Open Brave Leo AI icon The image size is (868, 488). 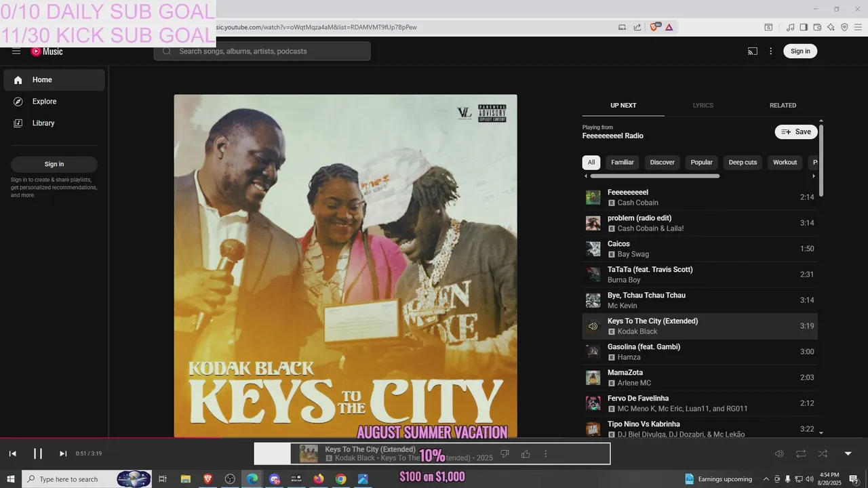pos(831,27)
